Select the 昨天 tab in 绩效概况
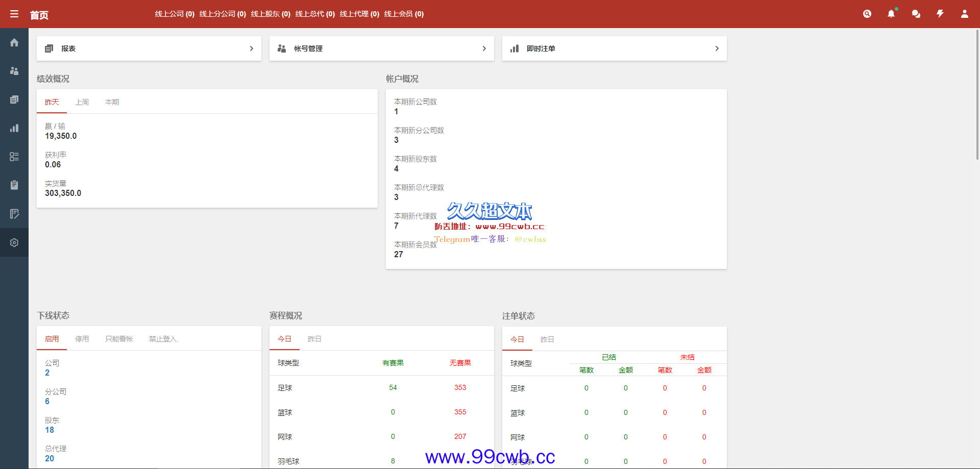Screen dimensions: 980x469 (x=52, y=102)
